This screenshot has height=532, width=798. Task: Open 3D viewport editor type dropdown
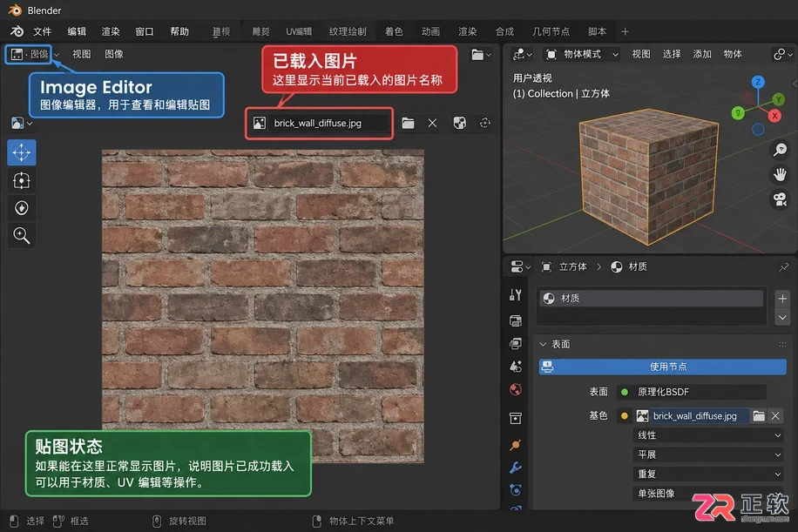click(x=522, y=54)
